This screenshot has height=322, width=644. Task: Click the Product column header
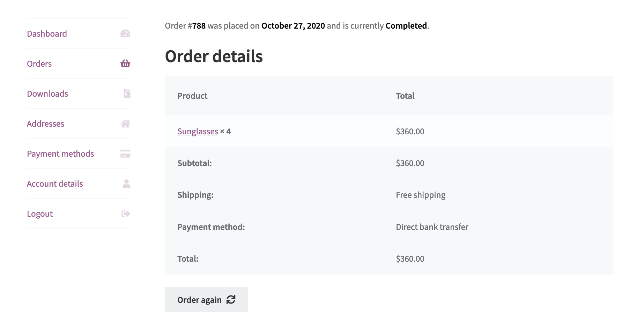(x=192, y=96)
